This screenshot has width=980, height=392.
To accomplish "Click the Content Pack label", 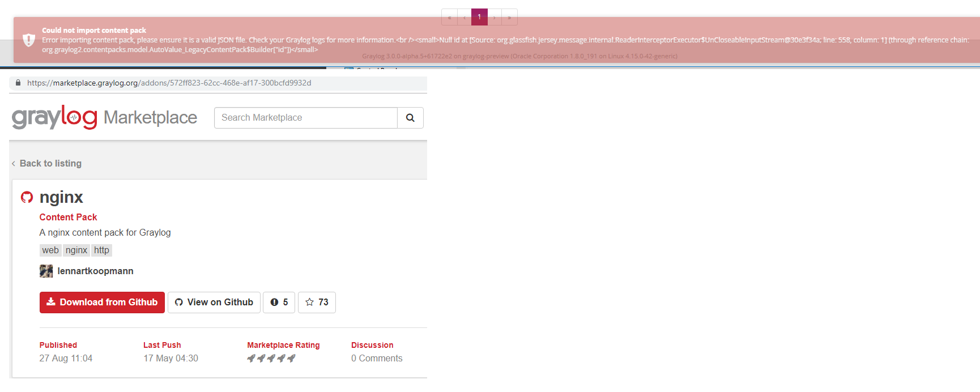I will click(68, 217).
